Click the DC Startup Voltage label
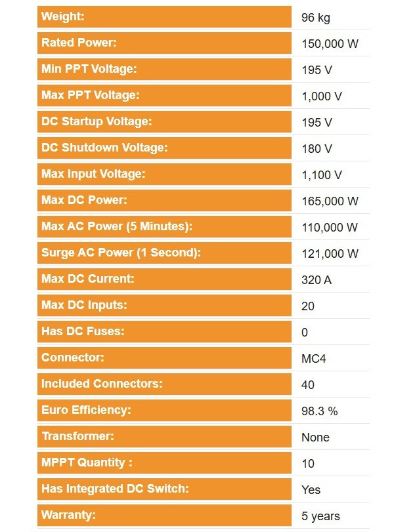This screenshot has height=532, width=394. tap(96, 121)
